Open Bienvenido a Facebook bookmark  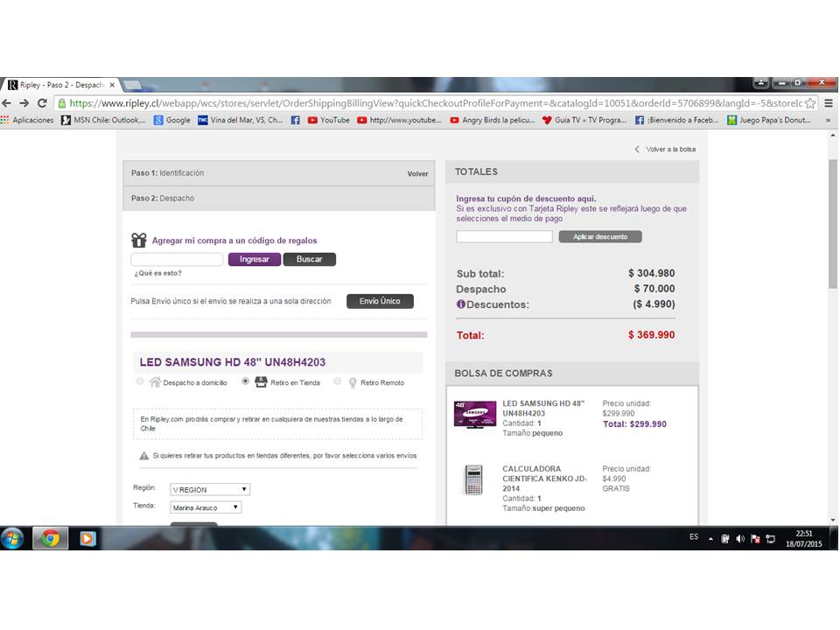click(x=676, y=120)
